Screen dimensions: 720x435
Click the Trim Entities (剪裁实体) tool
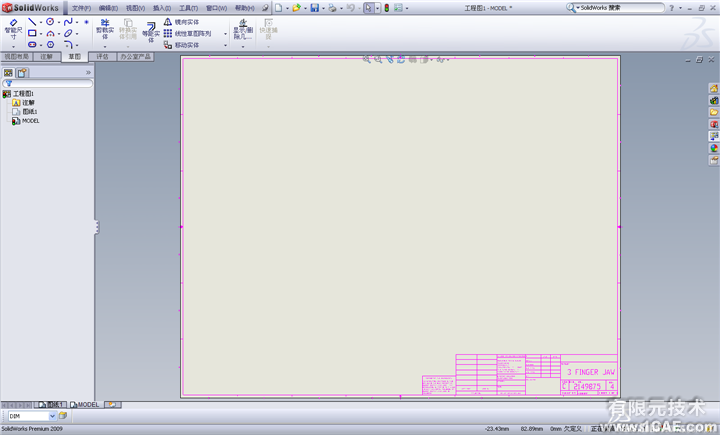click(x=105, y=29)
